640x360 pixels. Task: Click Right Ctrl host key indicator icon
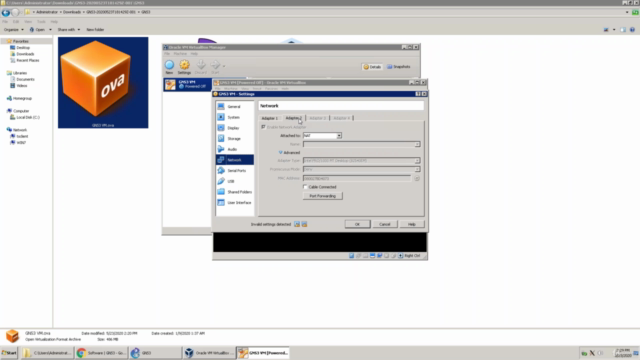click(x=400, y=256)
